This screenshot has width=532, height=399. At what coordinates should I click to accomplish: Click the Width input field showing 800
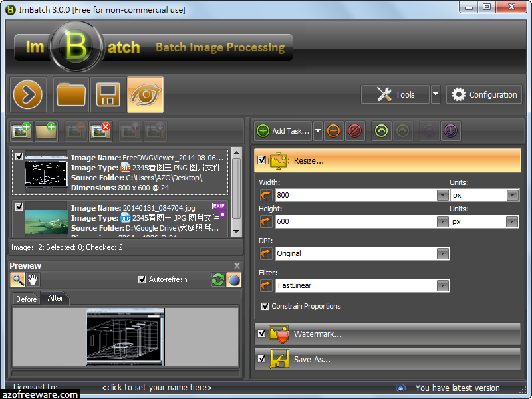(356, 195)
